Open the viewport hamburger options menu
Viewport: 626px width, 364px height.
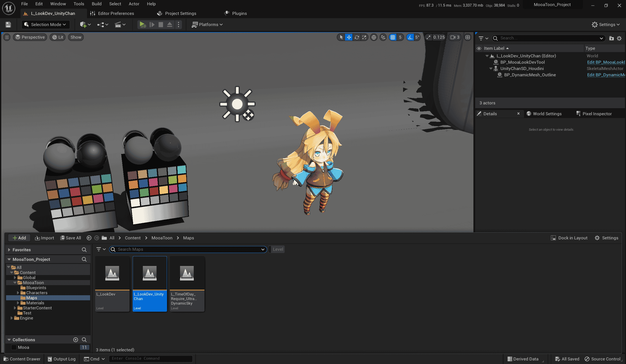coord(7,37)
